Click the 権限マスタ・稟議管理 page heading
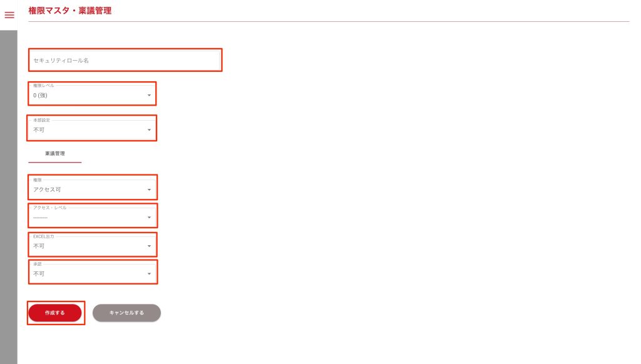 pyautogui.click(x=70, y=11)
